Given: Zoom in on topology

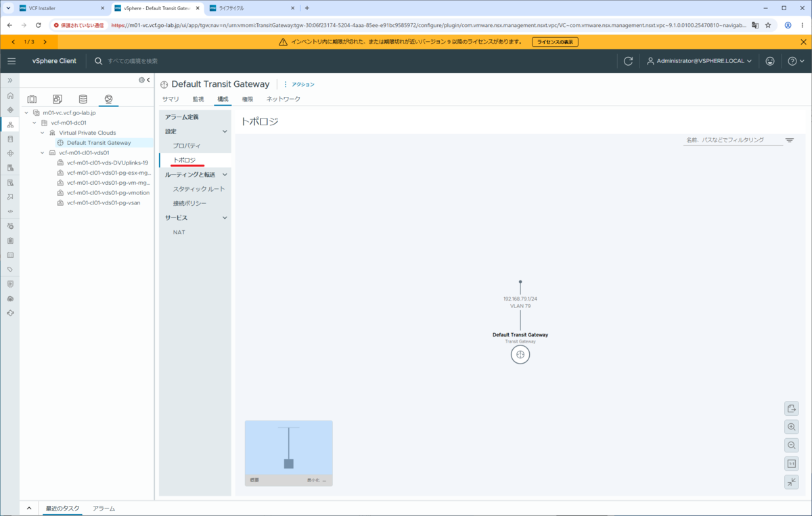Looking at the screenshot, I should click(x=792, y=427).
